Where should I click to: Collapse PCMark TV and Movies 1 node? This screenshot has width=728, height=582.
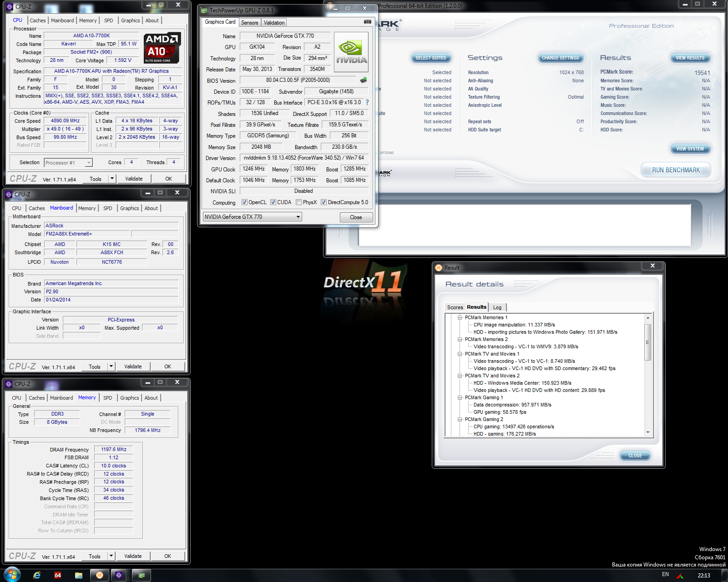pos(460,354)
